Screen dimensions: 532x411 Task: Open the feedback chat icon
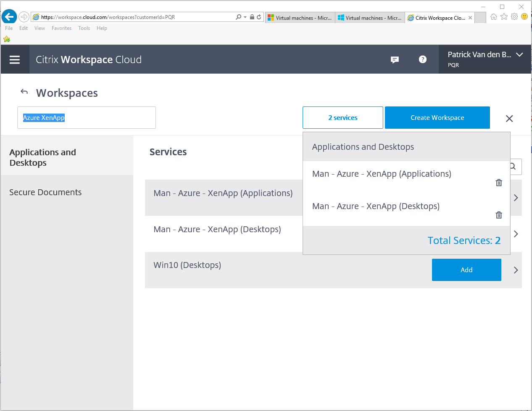tap(395, 60)
